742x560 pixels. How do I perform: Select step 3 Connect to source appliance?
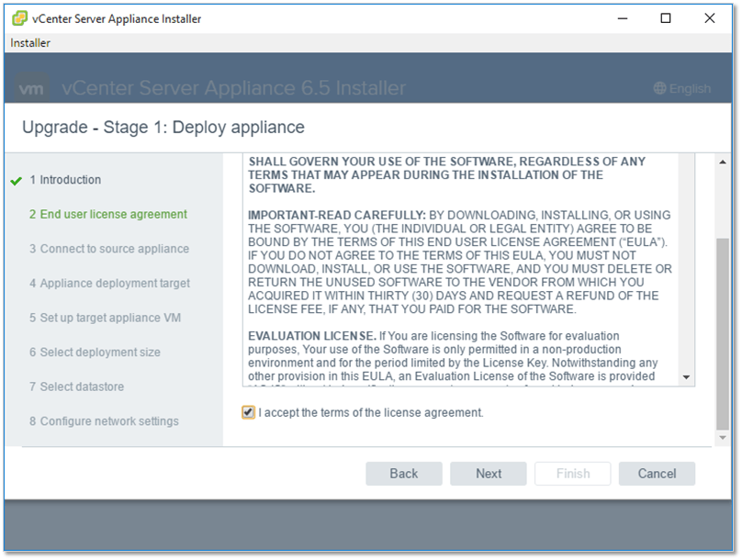pyautogui.click(x=109, y=249)
